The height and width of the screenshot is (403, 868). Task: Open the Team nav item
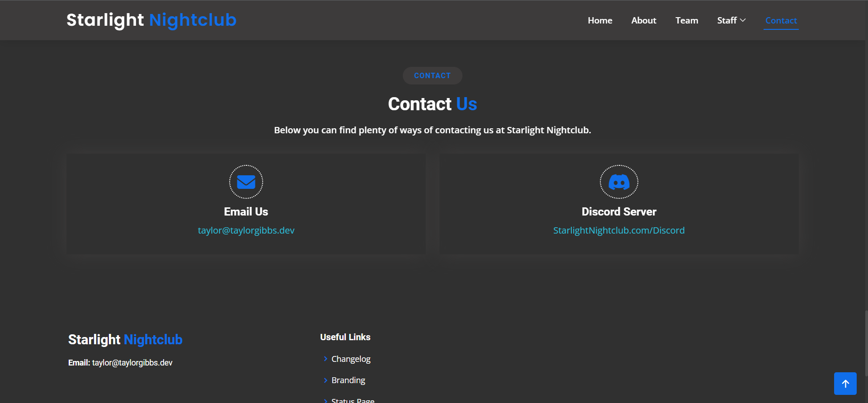[x=687, y=20]
